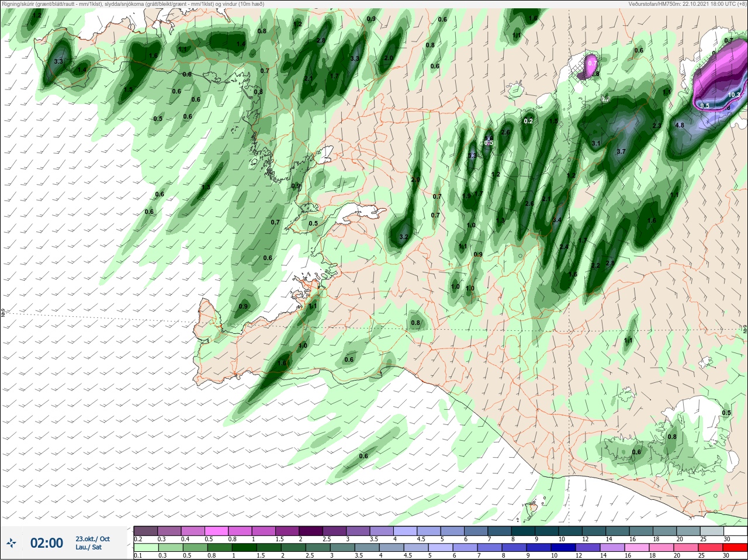Screen dimensions: 748x560
Task: Click the weekday label "Lau./ Sat"
Action: point(88,547)
